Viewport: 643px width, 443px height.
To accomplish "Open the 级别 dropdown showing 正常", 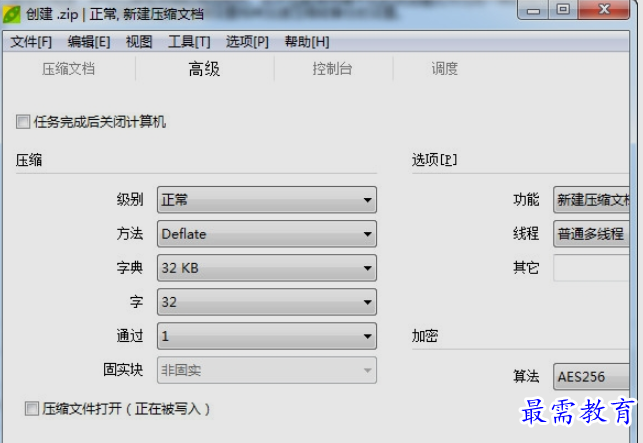I will 267,200.
